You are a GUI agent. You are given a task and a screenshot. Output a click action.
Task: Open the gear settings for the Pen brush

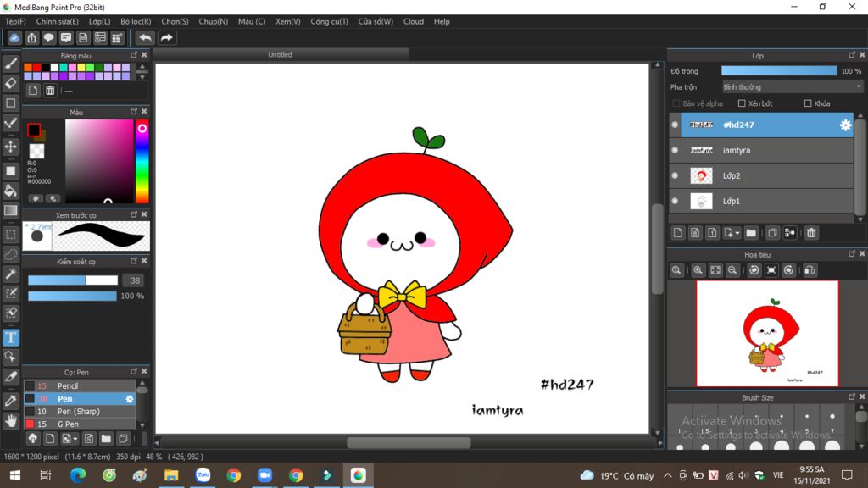[130, 399]
